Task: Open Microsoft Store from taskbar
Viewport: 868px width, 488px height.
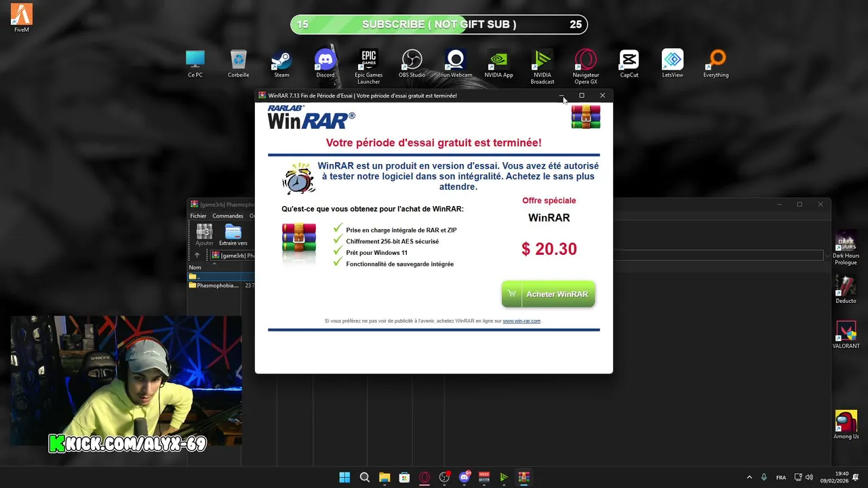Action: coord(404,477)
